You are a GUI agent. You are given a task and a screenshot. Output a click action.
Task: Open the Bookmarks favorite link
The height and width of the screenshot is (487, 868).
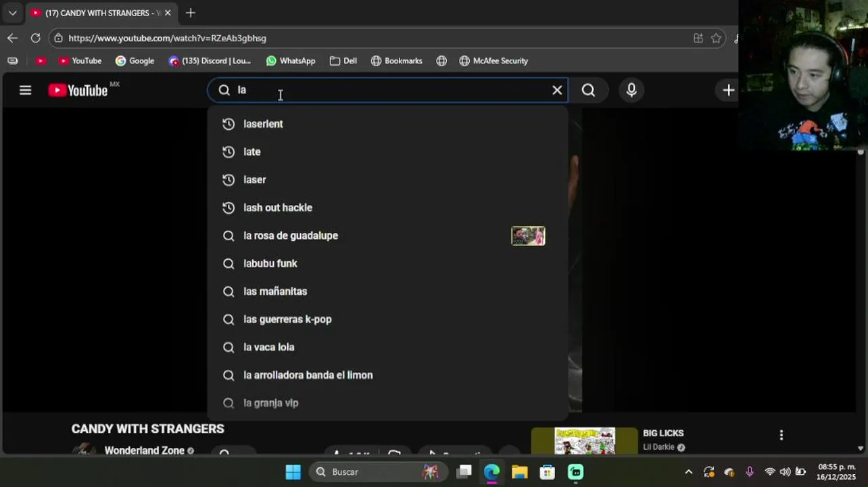click(x=397, y=61)
